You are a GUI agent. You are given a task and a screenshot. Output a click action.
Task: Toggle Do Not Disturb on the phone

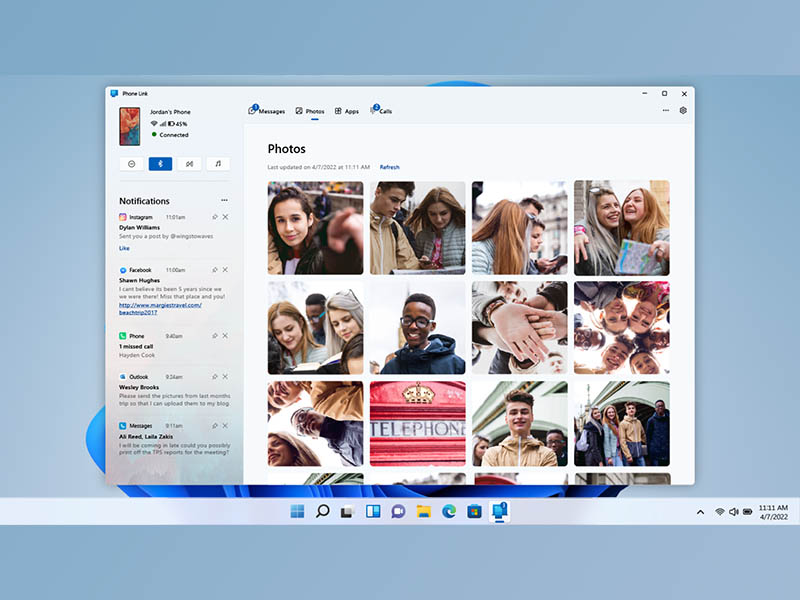pos(132,164)
